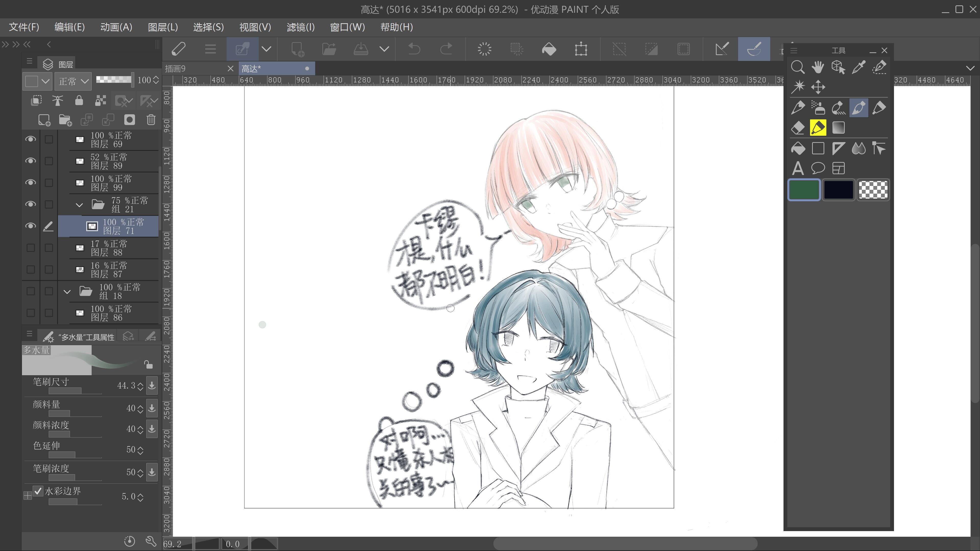Select the Balloon speech bubble tool
The image size is (980, 551).
[x=817, y=168]
